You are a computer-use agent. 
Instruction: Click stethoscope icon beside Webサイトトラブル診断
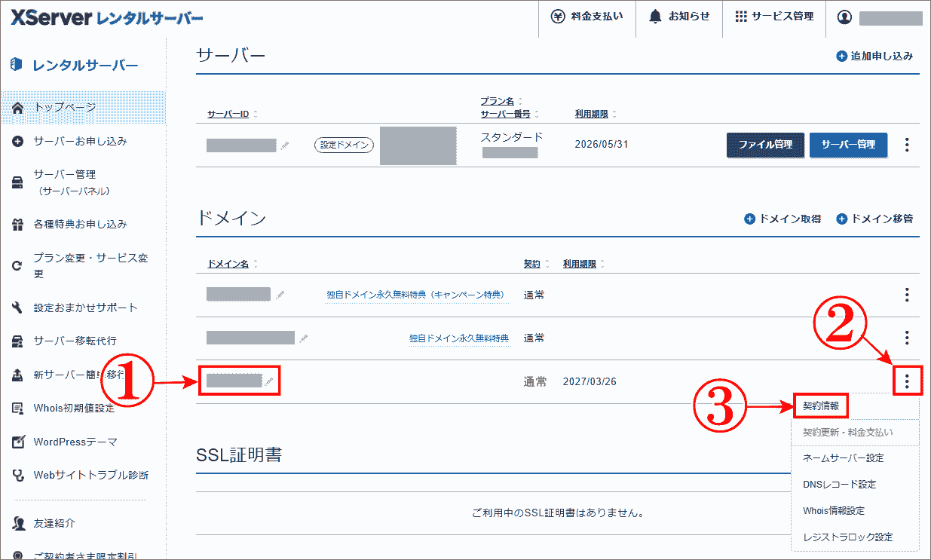point(18,476)
